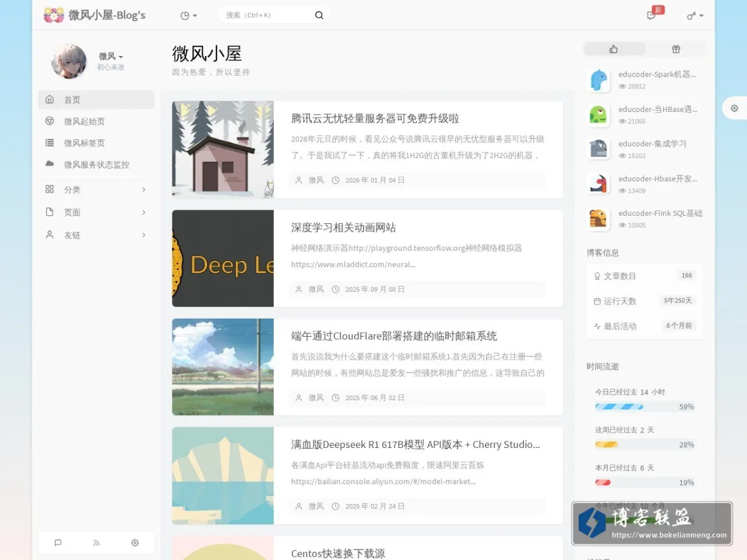Switch to the thumbs-up popular posts tab
This screenshot has height=560, width=747.
614,49
